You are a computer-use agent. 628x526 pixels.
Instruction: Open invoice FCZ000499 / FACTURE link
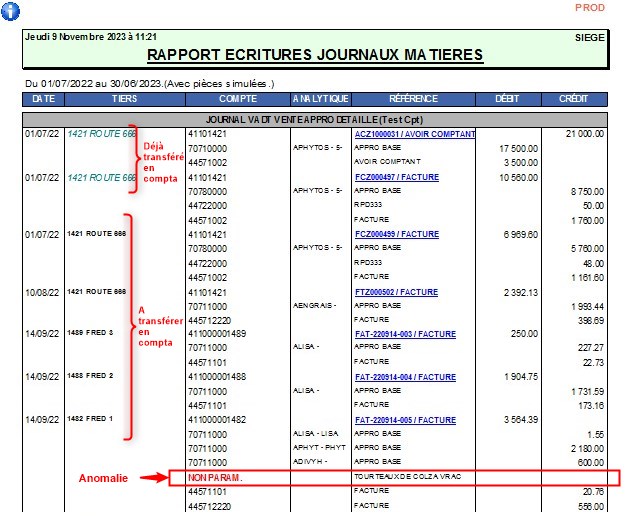point(396,234)
